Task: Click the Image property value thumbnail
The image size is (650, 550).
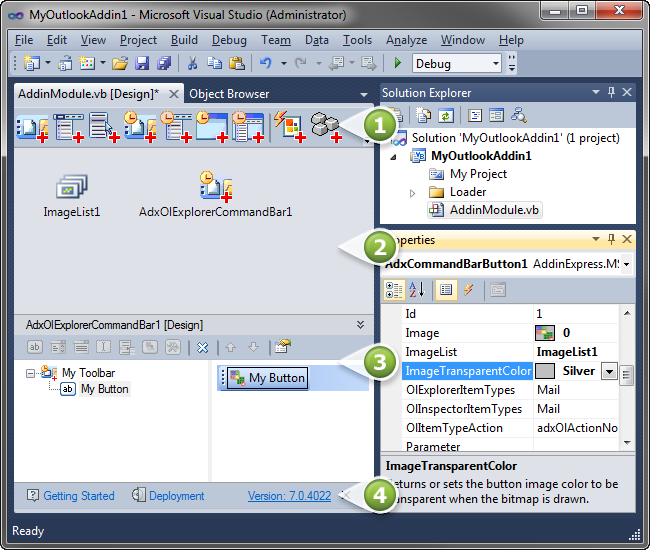Action: click(x=545, y=333)
